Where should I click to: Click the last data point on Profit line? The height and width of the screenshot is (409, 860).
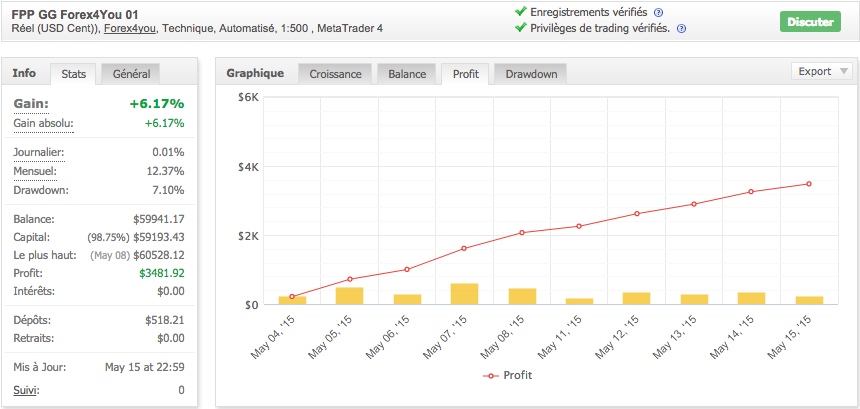pos(808,184)
